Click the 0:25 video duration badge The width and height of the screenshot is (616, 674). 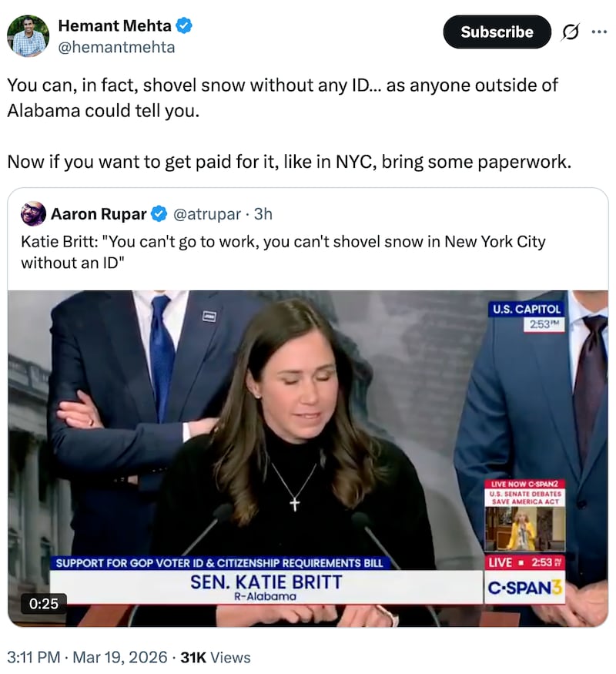[x=43, y=603]
